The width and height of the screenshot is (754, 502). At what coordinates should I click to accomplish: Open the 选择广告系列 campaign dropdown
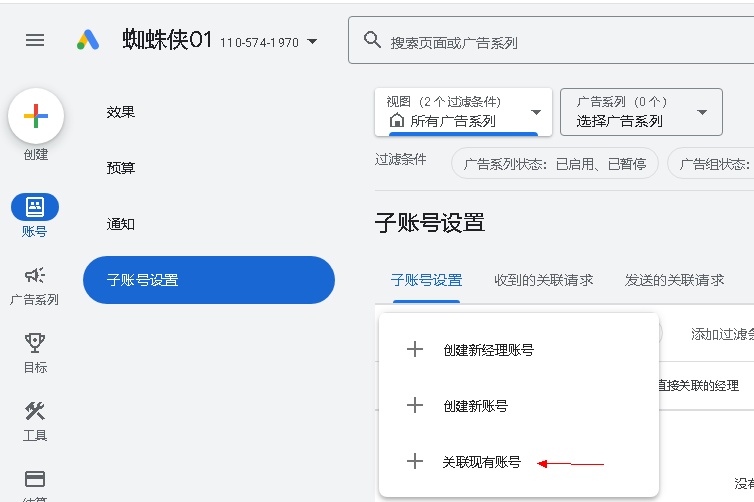coord(641,112)
